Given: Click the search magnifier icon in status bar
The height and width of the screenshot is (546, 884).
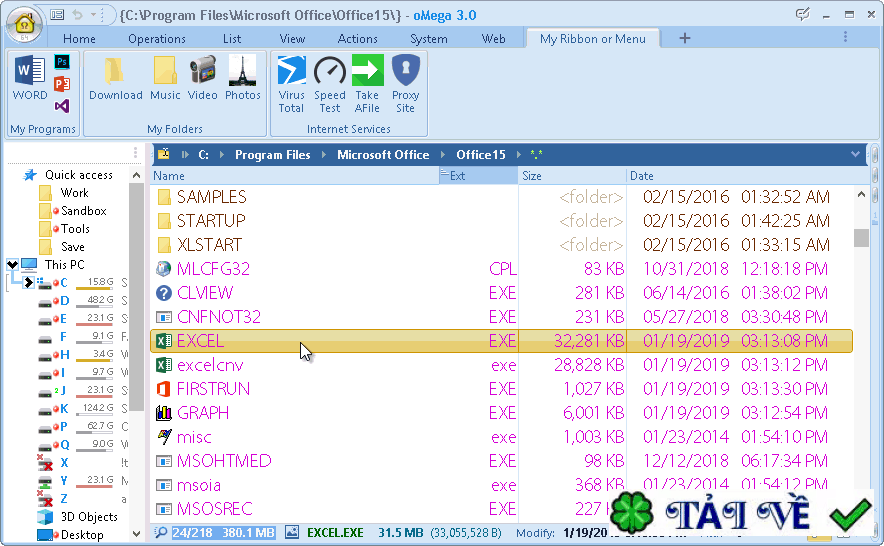Looking at the screenshot, I should pos(161,532).
